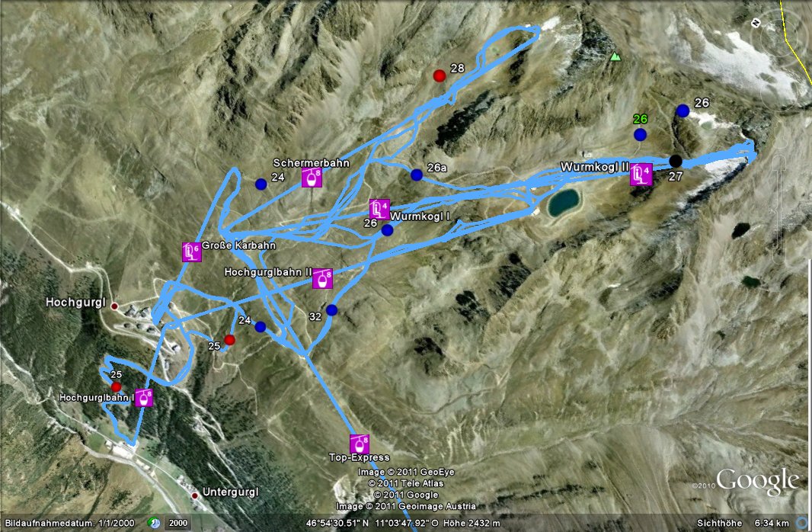Select the black piste 27 marker

(x=676, y=161)
